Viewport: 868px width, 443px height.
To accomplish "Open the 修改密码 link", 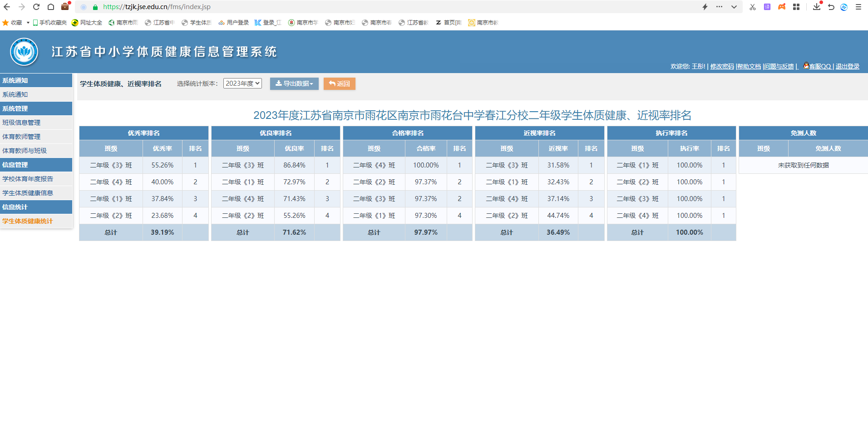I will pyautogui.click(x=722, y=66).
